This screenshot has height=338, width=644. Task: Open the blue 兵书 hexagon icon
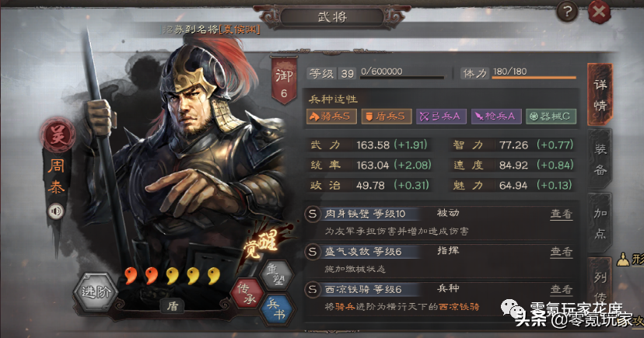pyautogui.click(x=276, y=309)
